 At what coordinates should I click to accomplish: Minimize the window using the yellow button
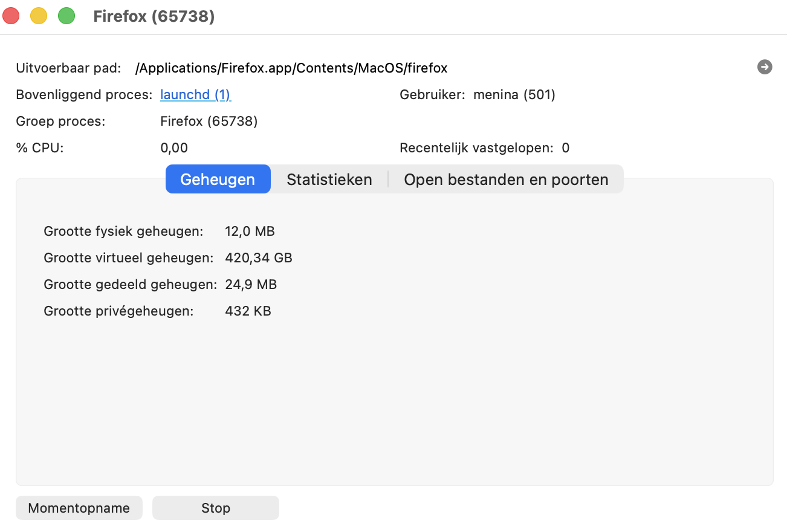pos(39,16)
